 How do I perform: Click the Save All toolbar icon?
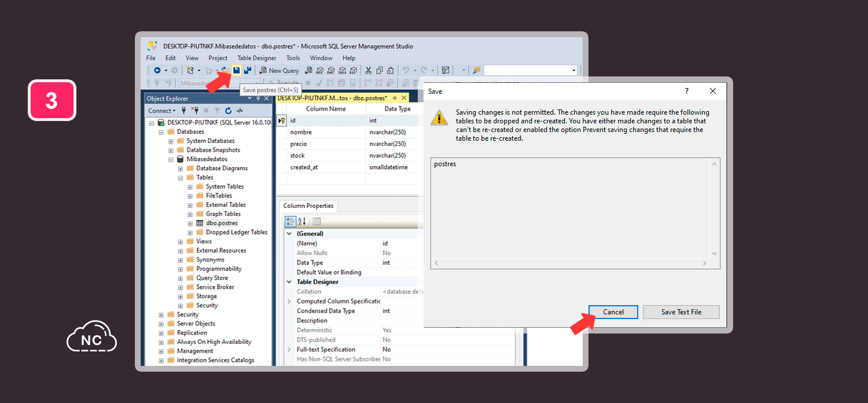tap(248, 70)
